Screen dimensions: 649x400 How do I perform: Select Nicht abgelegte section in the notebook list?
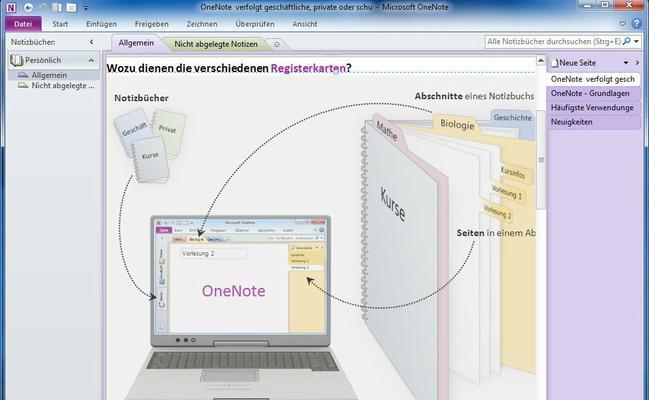[x=54, y=86]
